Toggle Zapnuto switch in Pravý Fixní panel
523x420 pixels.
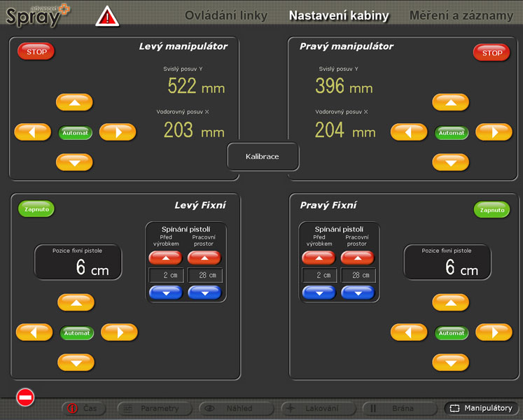tap(491, 209)
